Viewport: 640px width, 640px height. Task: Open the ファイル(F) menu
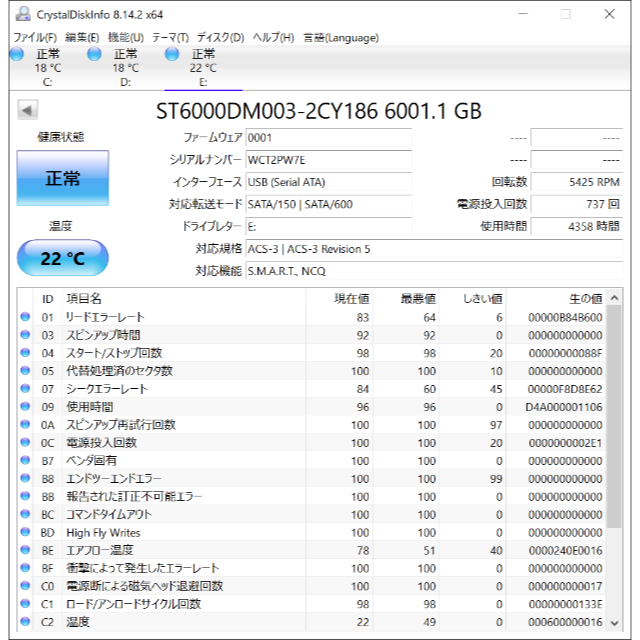(35, 38)
